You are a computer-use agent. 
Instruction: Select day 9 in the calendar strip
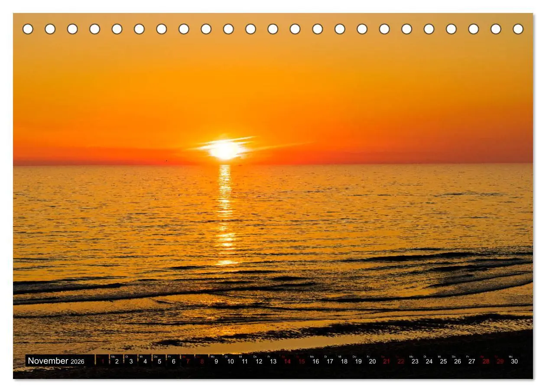click(216, 361)
